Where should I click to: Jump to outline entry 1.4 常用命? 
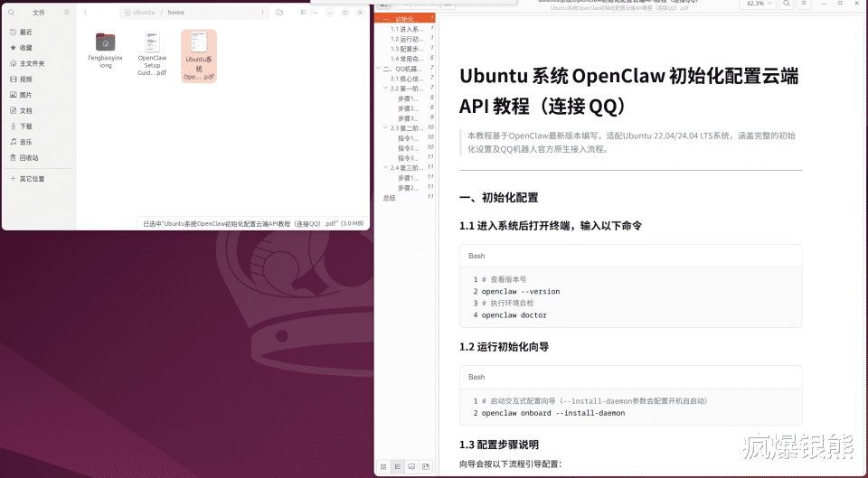point(407,59)
